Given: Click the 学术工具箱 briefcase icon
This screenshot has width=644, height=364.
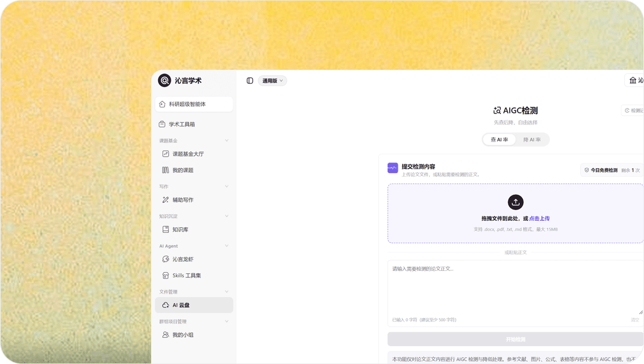Looking at the screenshot, I should pos(162,124).
